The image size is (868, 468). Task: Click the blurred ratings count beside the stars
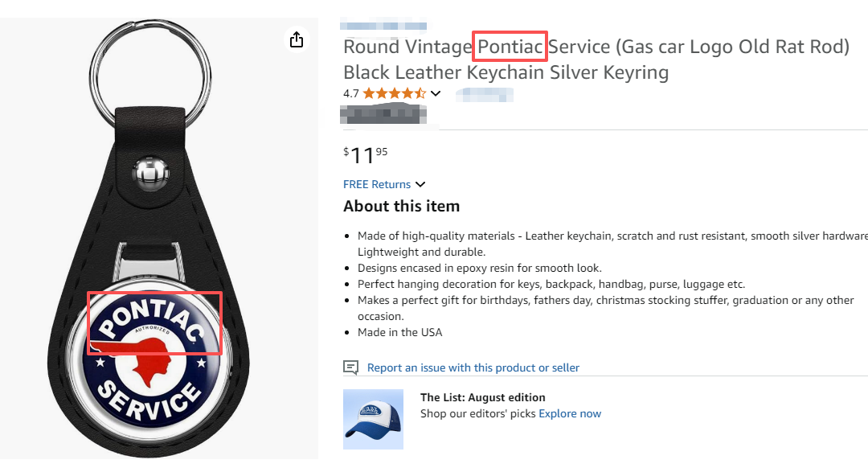[x=484, y=95]
